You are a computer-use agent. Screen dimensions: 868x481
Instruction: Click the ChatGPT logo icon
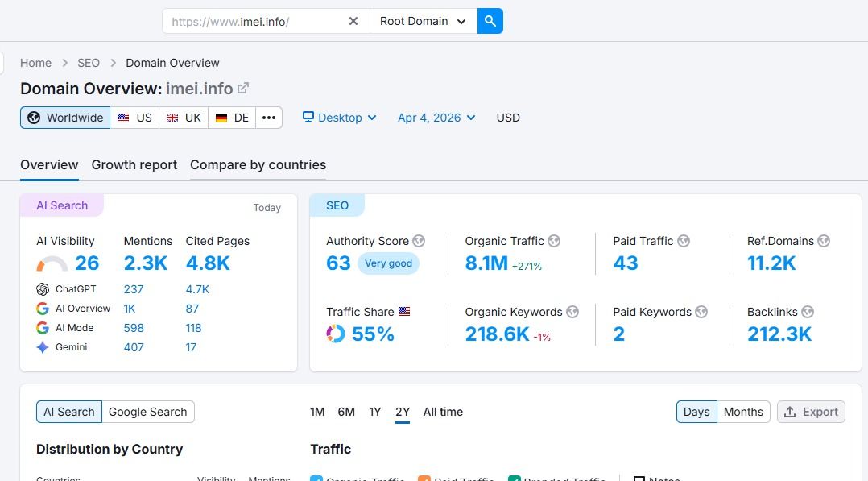tap(43, 289)
